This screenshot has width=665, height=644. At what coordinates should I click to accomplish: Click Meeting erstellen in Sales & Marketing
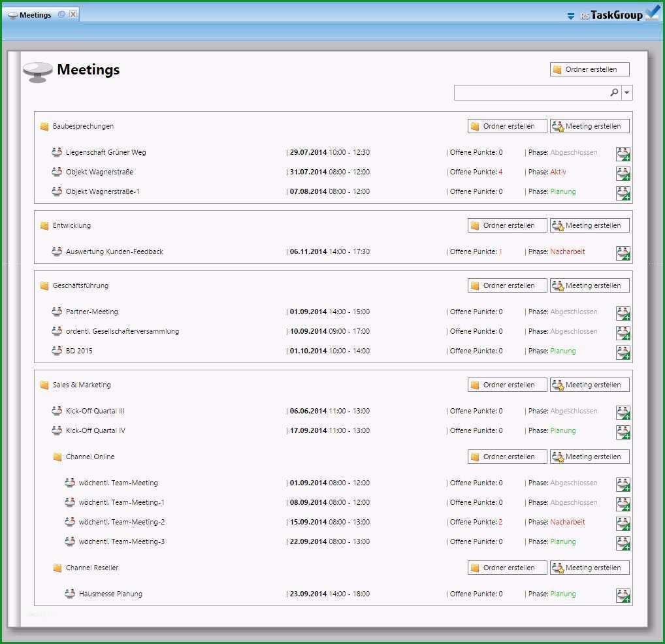tap(589, 385)
